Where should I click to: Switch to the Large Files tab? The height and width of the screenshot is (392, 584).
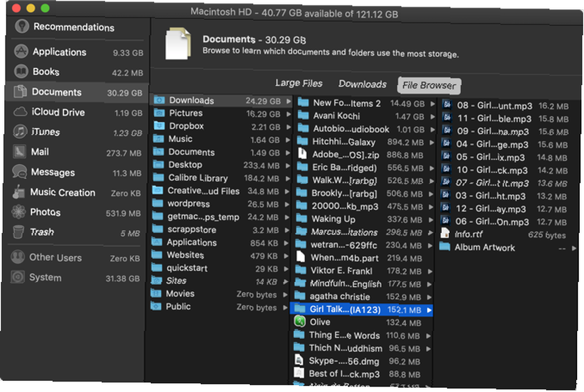pyautogui.click(x=298, y=83)
